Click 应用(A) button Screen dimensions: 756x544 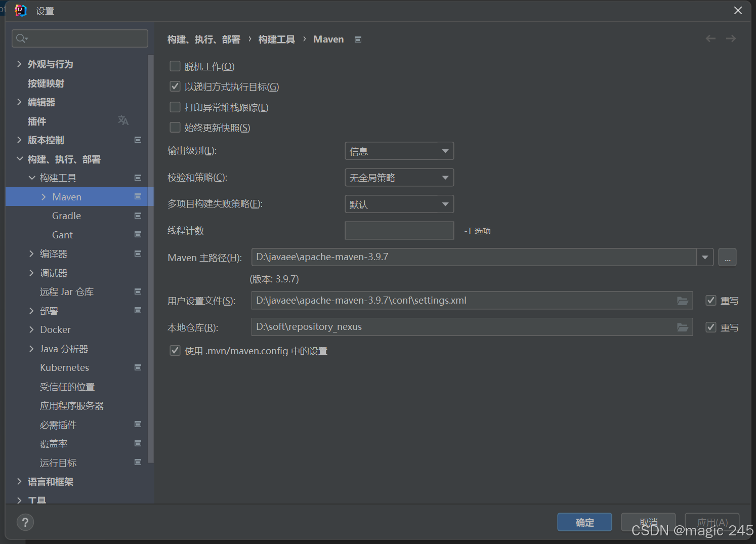[x=712, y=522]
